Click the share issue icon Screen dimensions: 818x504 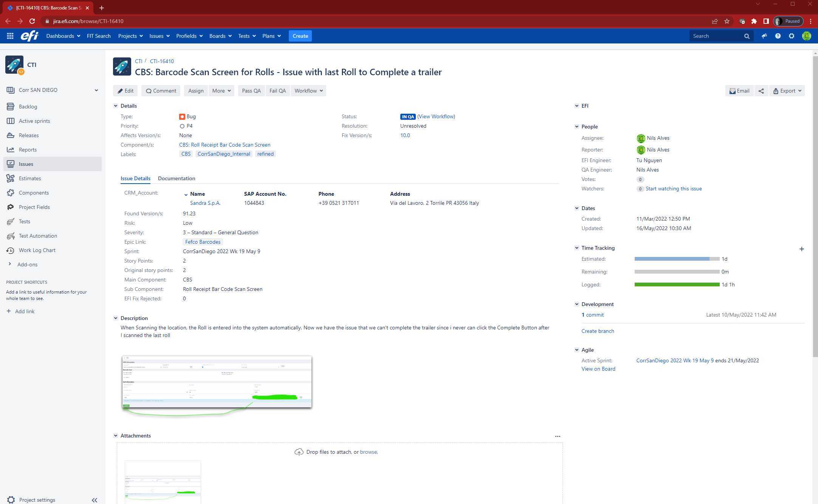761,91
